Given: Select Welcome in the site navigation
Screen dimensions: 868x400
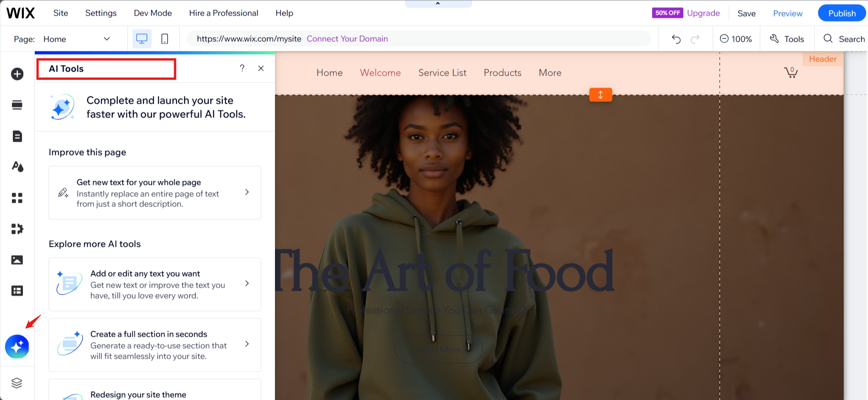Looking at the screenshot, I should (380, 72).
